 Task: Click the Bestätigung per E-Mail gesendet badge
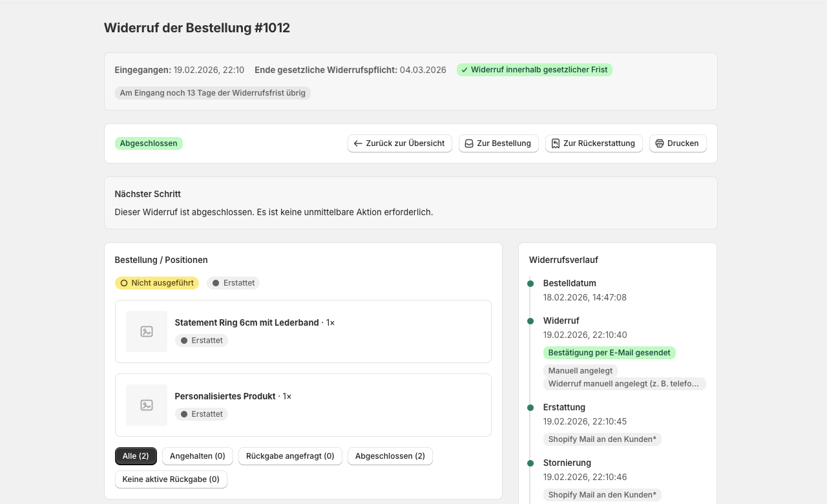pos(609,353)
